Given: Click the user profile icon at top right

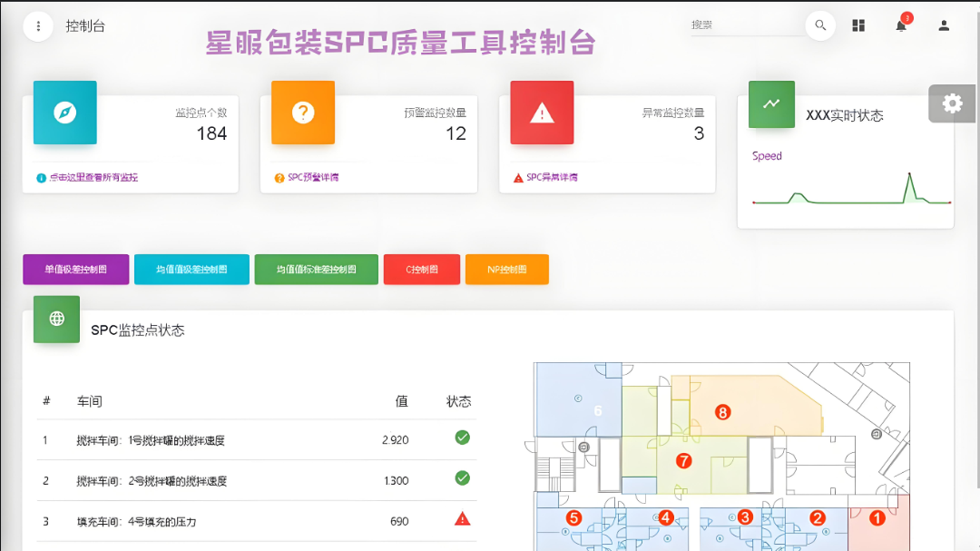Looking at the screenshot, I should click(x=944, y=25).
